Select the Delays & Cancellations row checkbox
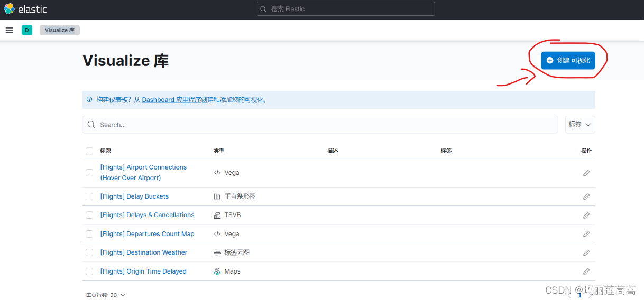Screen dimensions: 644x300 click(x=89, y=215)
